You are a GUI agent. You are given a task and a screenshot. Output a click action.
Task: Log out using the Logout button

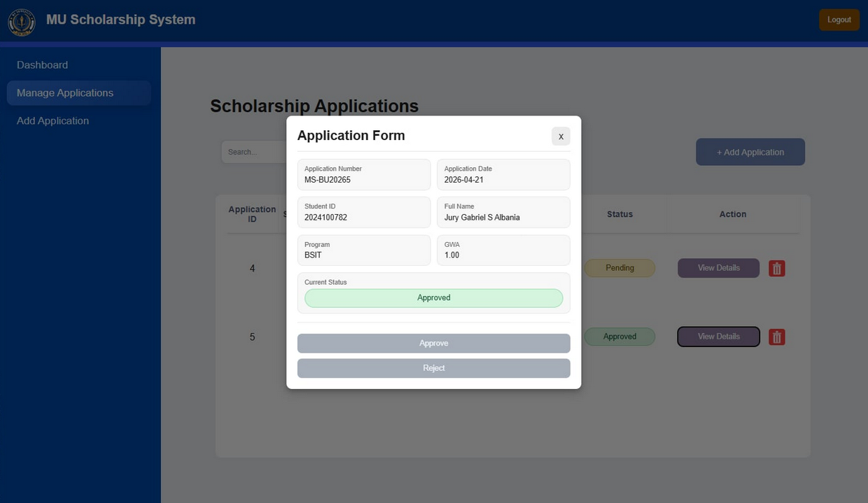pos(839,20)
